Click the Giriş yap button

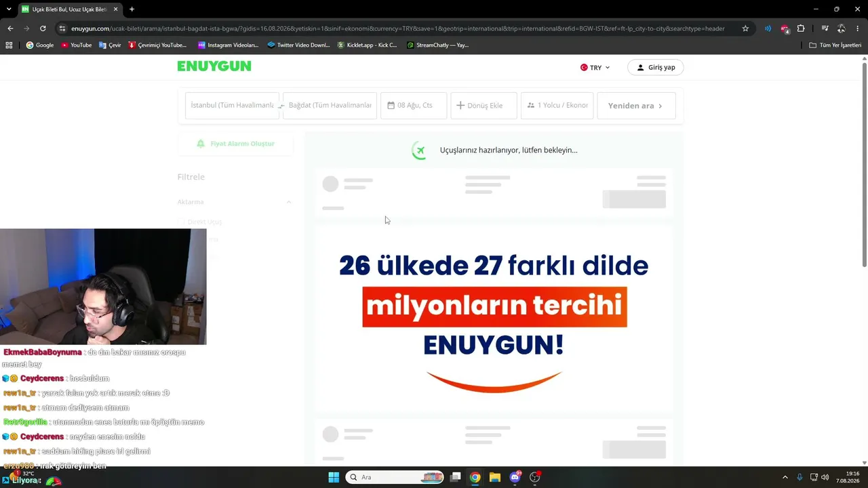click(x=656, y=68)
